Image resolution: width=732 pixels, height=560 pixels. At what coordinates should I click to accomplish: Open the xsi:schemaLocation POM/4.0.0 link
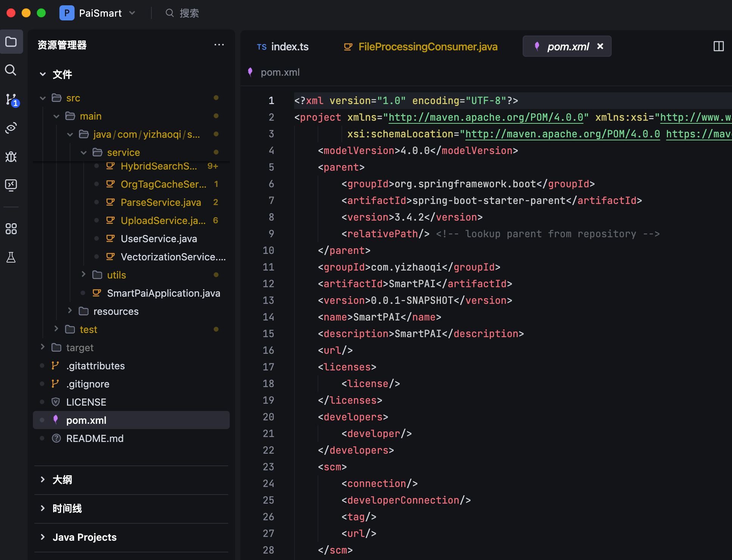pyautogui.click(x=562, y=134)
